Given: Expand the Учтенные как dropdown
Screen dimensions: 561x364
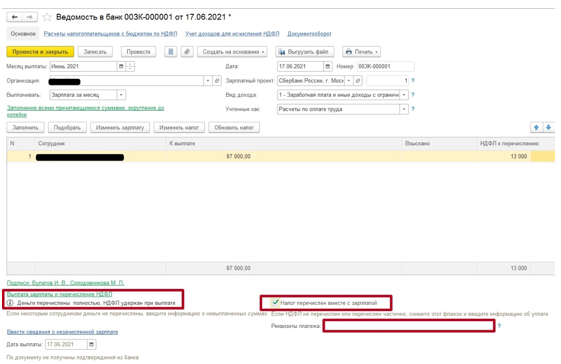Looking at the screenshot, I should coord(404,109).
